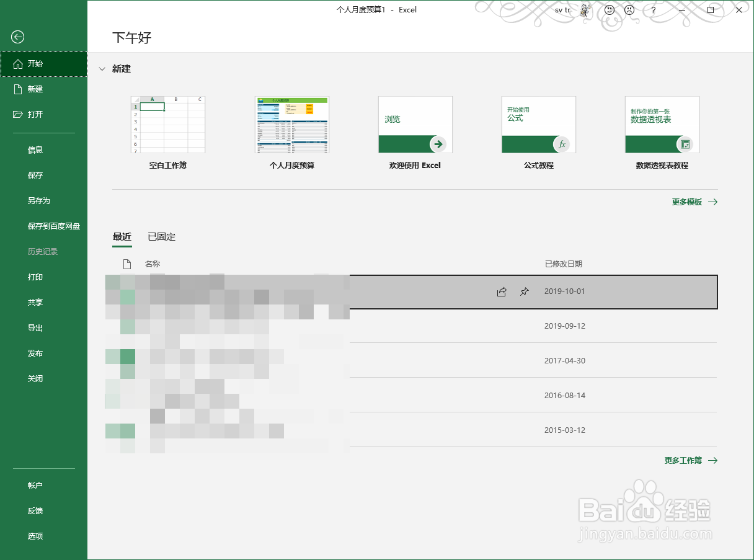Open the 个人月度预算 template thumbnail
This screenshot has width=754, height=560.
coord(291,125)
